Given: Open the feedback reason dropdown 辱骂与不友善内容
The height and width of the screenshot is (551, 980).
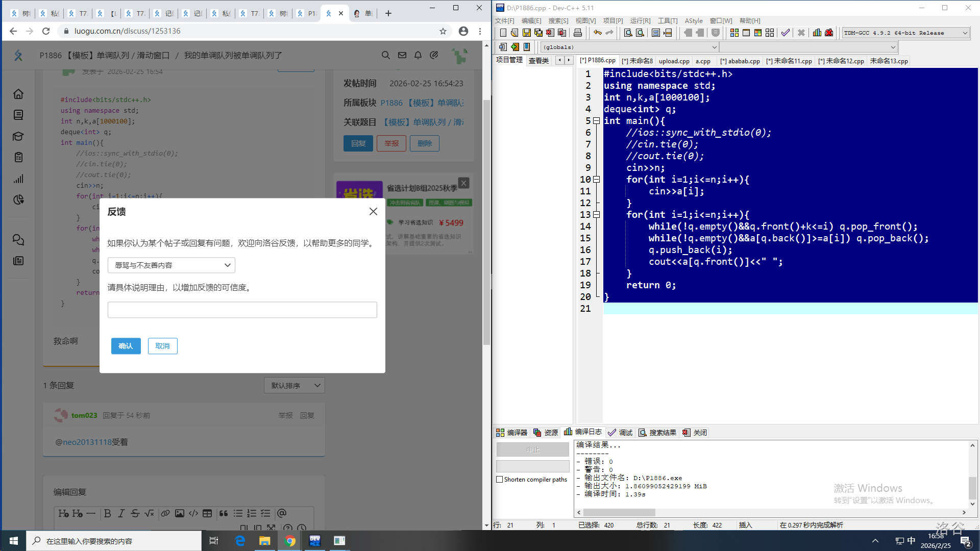Looking at the screenshot, I should pos(171,265).
